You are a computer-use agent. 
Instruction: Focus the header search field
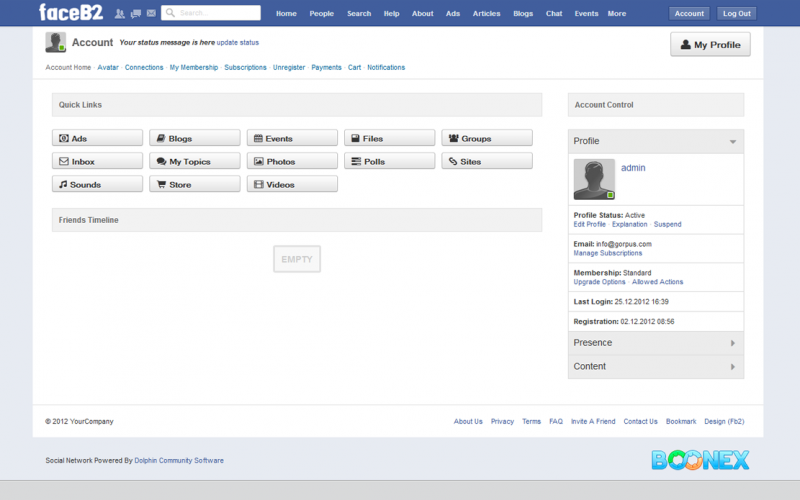tap(211, 13)
